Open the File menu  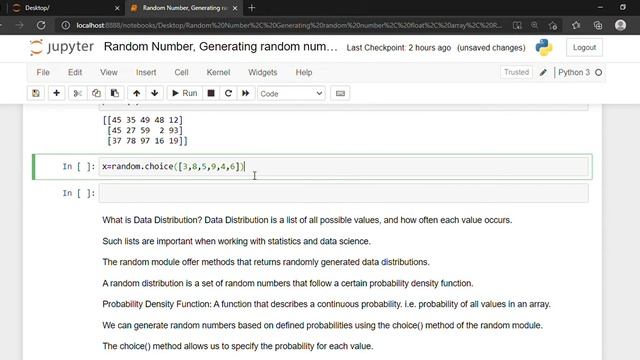click(x=43, y=72)
